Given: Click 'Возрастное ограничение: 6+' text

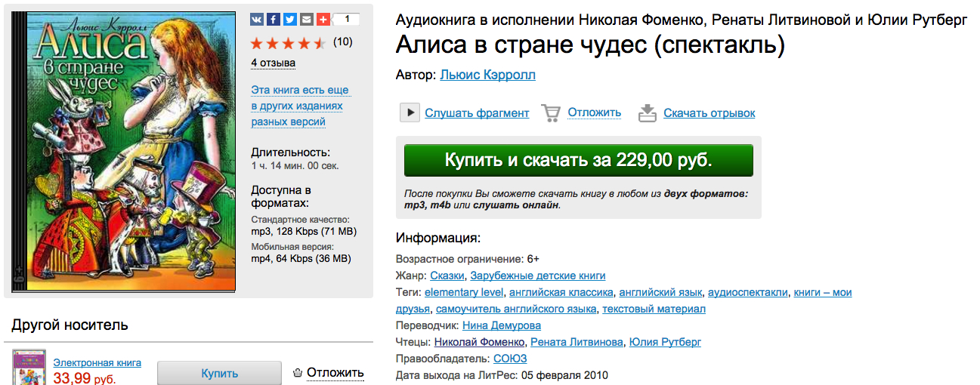Looking at the screenshot, I should pos(468,259).
